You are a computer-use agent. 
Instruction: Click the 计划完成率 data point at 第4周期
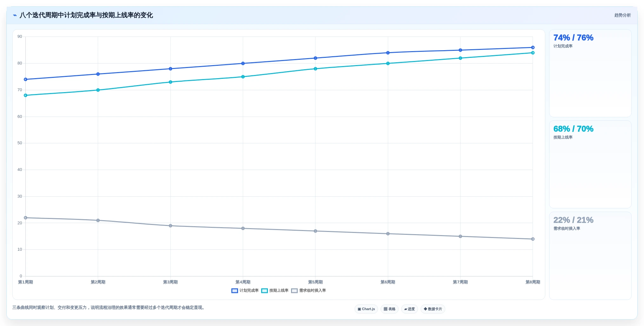click(243, 64)
